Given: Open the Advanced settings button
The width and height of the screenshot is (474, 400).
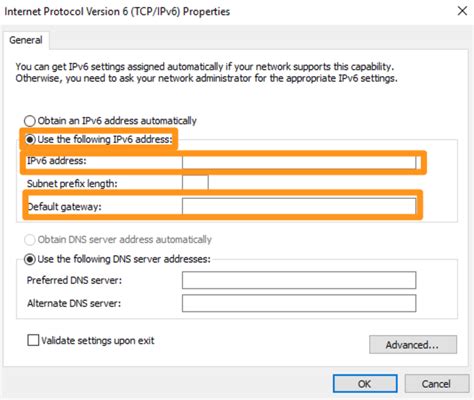Looking at the screenshot, I should pos(413,344).
